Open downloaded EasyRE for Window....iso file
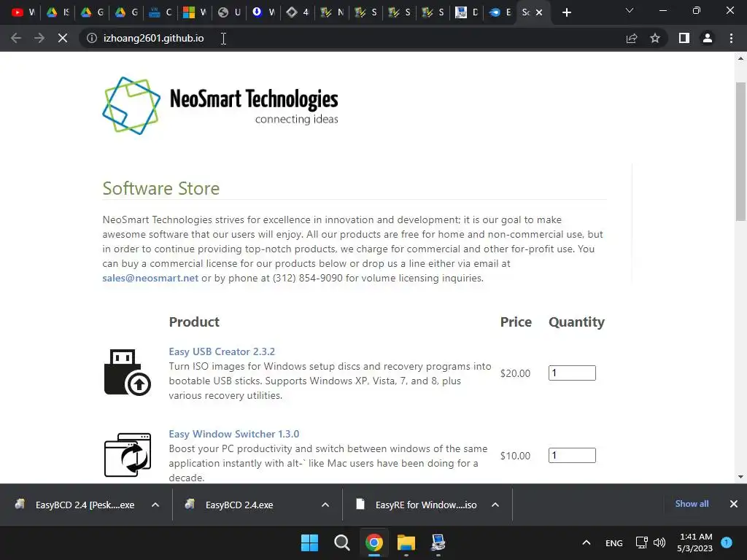The height and width of the screenshot is (560, 747). coord(417,505)
